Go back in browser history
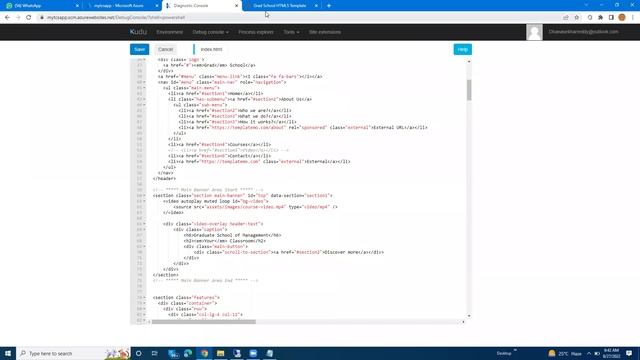640x360 pixels. [7, 18]
